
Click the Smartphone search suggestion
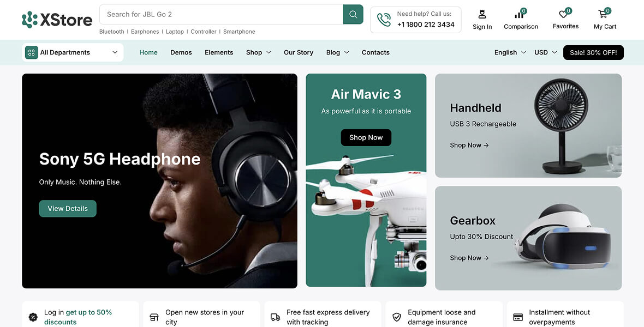point(239,32)
